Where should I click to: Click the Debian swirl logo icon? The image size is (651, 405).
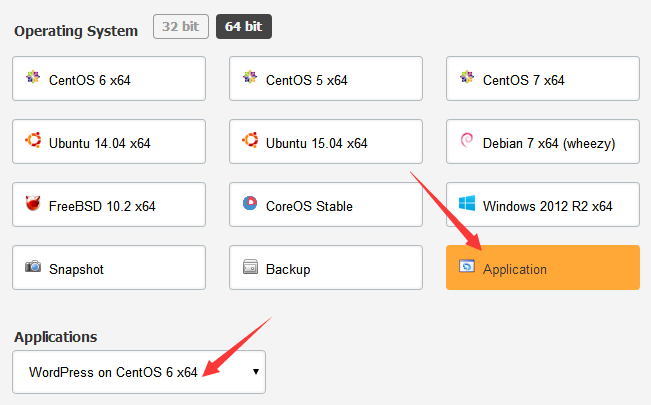[x=467, y=142]
